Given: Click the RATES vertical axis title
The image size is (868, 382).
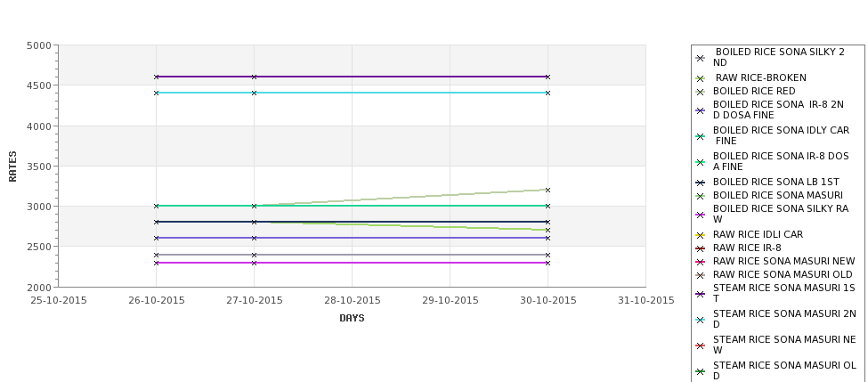Looking at the screenshot, I should [12, 167].
